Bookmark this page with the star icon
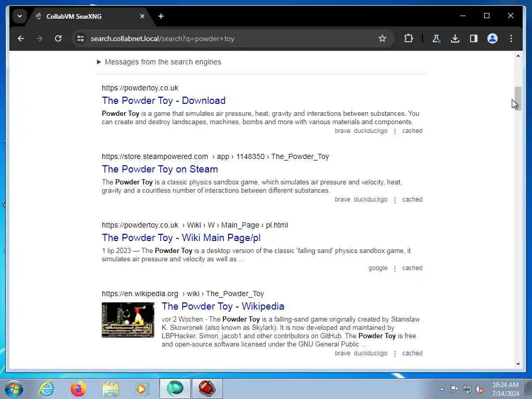Viewport: 532px width, 399px height. click(382, 38)
